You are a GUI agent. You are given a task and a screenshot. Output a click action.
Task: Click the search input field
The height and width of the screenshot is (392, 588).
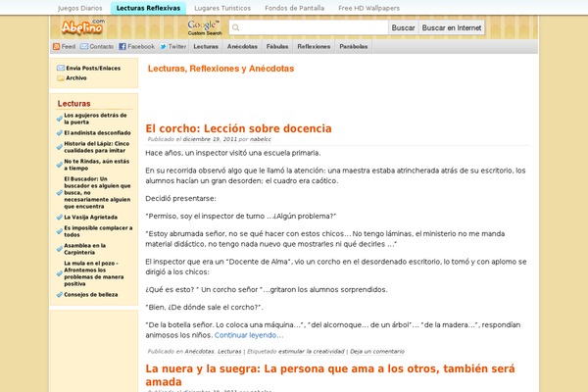(309, 27)
